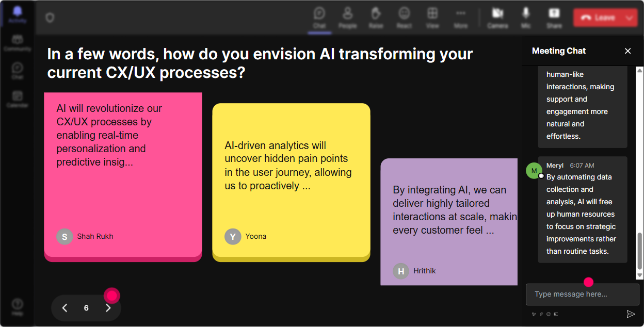Attach a file to the chat message
This screenshot has width=644, height=327.
tap(541, 314)
